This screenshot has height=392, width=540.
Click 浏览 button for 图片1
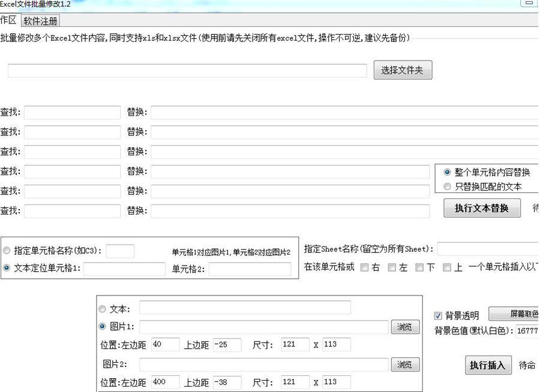(x=405, y=327)
